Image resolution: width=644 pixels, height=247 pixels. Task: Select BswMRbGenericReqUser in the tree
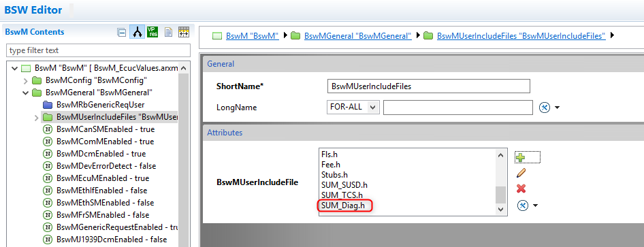click(x=101, y=105)
